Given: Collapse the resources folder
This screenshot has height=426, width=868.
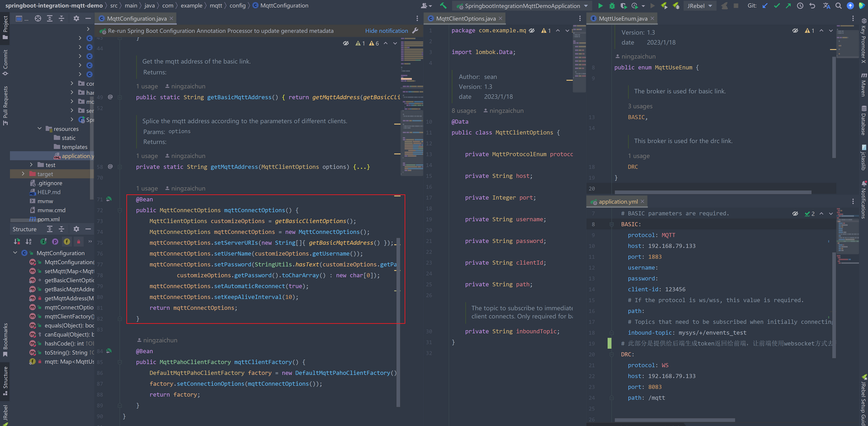Looking at the screenshot, I should click(x=39, y=129).
